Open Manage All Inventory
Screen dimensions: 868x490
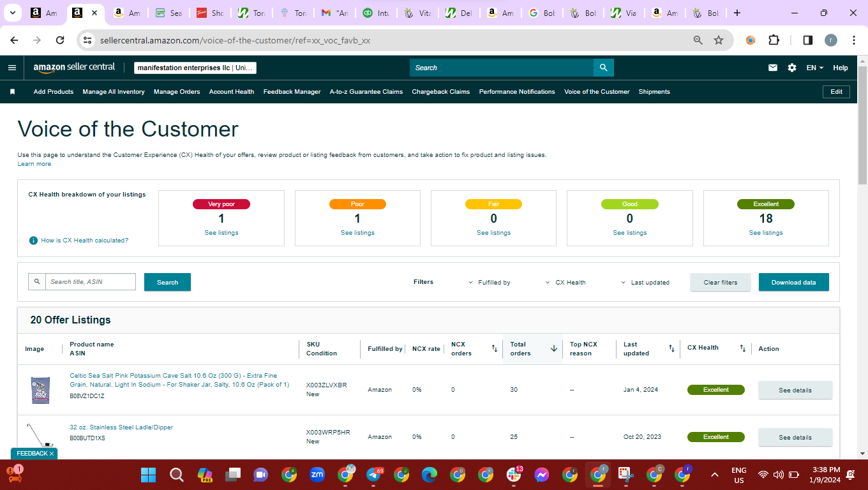pyautogui.click(x=114, y=92)
